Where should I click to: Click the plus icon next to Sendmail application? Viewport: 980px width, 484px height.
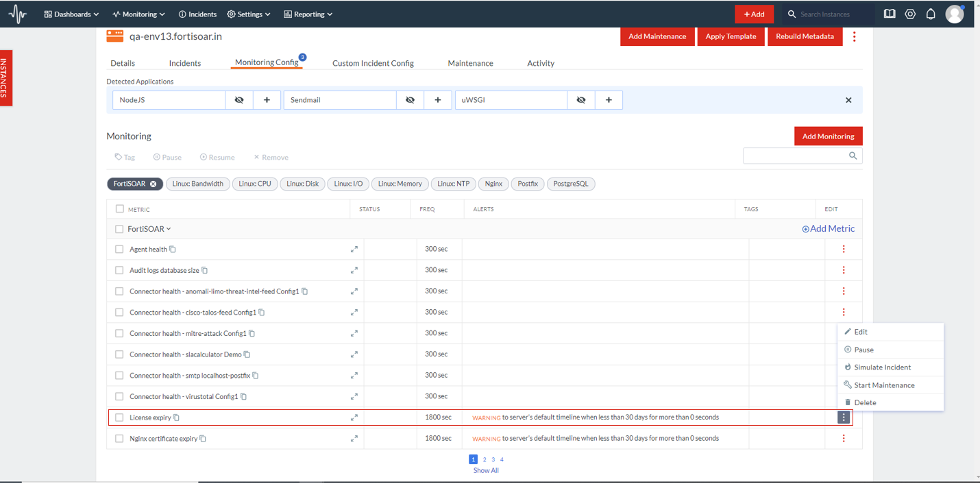coord(437,99)
